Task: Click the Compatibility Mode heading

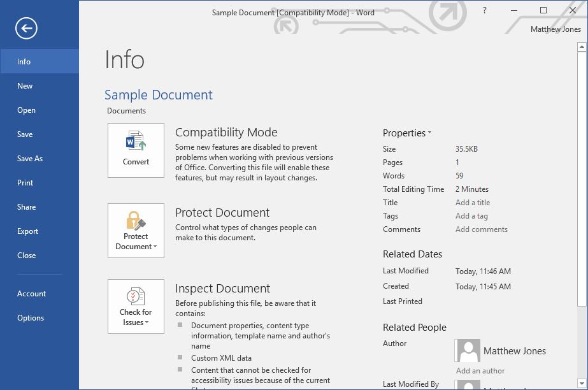Action: [x=226, y=133]
